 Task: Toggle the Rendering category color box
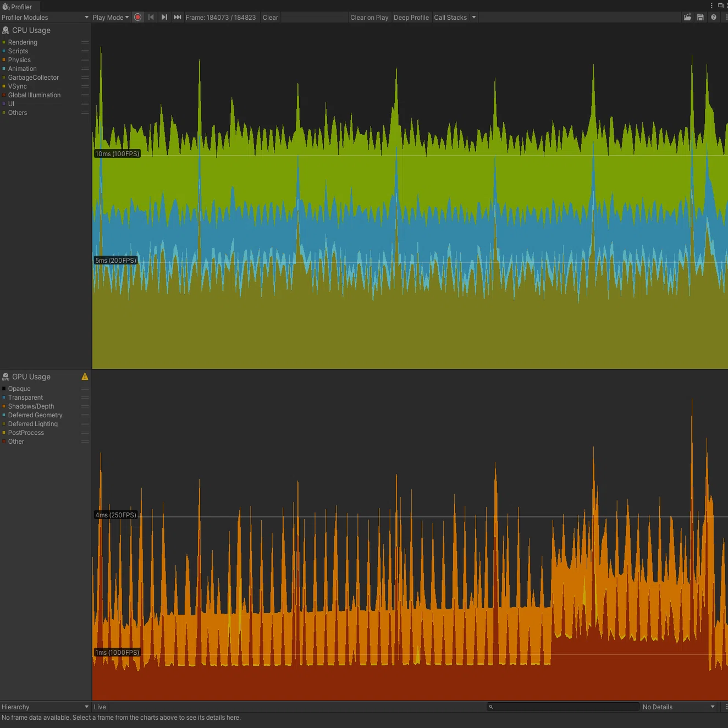[x=4, y=42]
